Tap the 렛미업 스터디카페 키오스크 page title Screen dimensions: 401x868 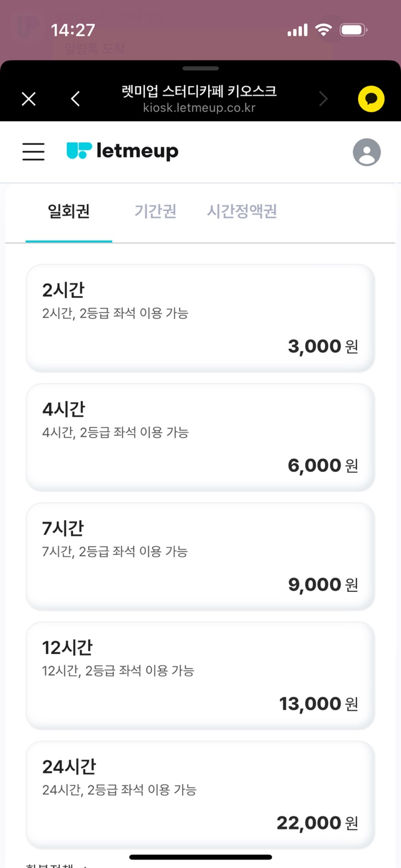[199, 91]
